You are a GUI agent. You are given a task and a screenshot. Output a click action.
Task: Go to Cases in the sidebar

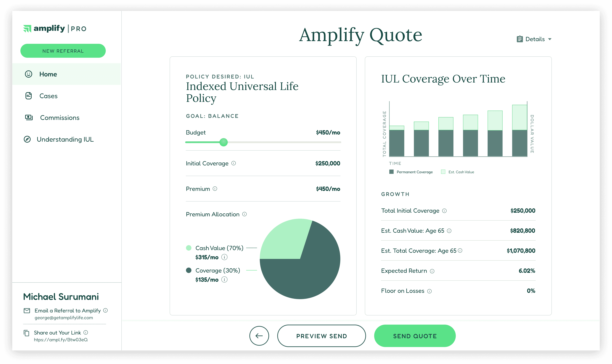point(48,96)
